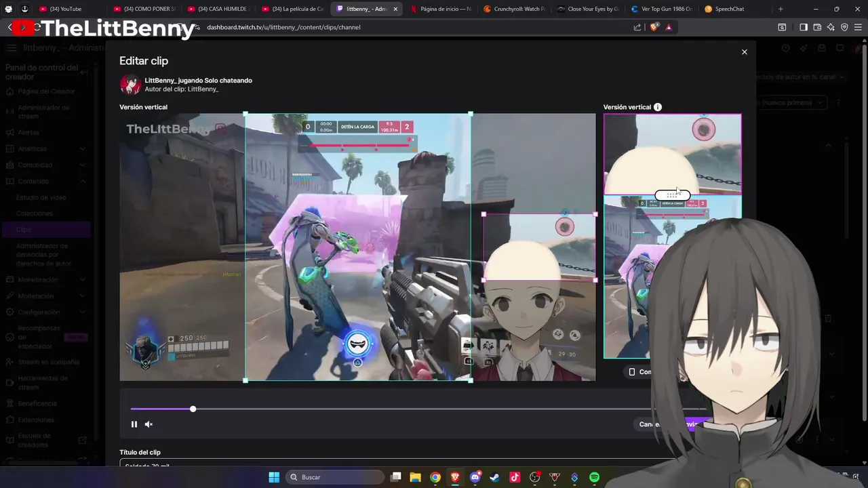Image resolution: width=868 pixels, height=488 pixels.
Task: Open Beneficencia in the sidebar
Action: pos(46,403)
